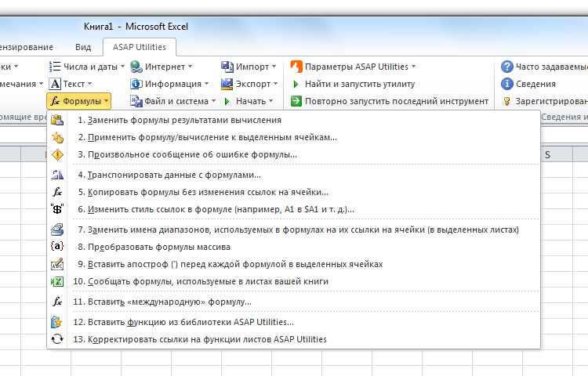Select Преобразовать формулы массива
Viewport: 588px width, 376px height.
294,247
